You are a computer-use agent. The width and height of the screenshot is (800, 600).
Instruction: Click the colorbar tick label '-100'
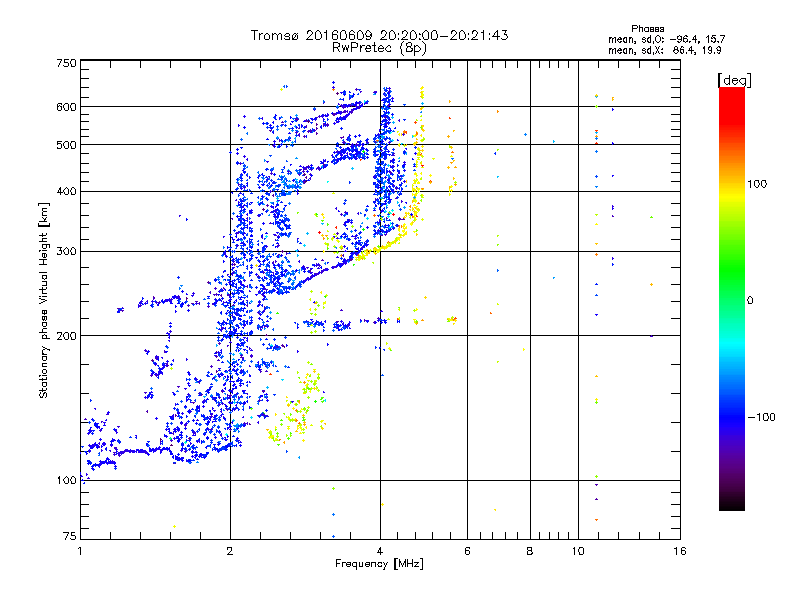click(x=761, y=417)
